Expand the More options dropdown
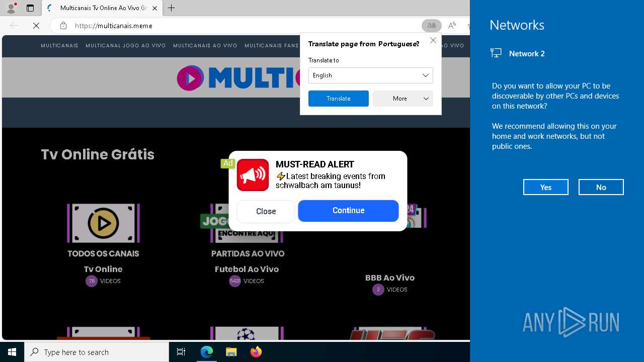Viewport: 644px width, 362px height. tap(403, 99)
